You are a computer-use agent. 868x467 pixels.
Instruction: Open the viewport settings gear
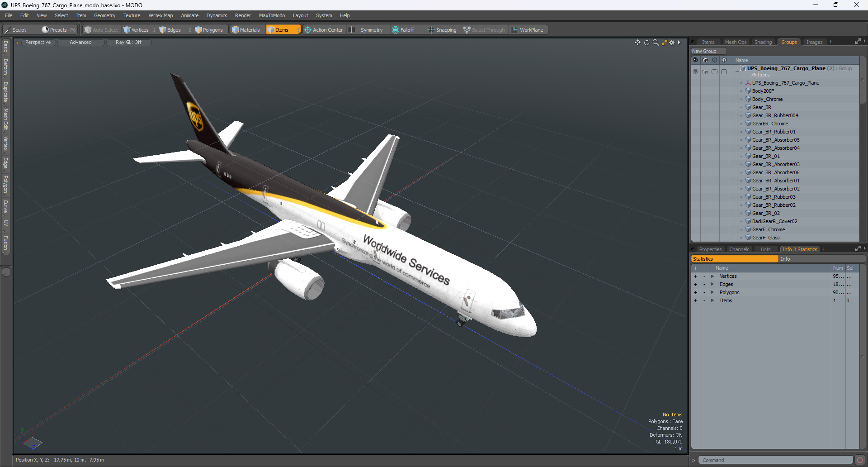pyautogui.click(x=672, y=43)
